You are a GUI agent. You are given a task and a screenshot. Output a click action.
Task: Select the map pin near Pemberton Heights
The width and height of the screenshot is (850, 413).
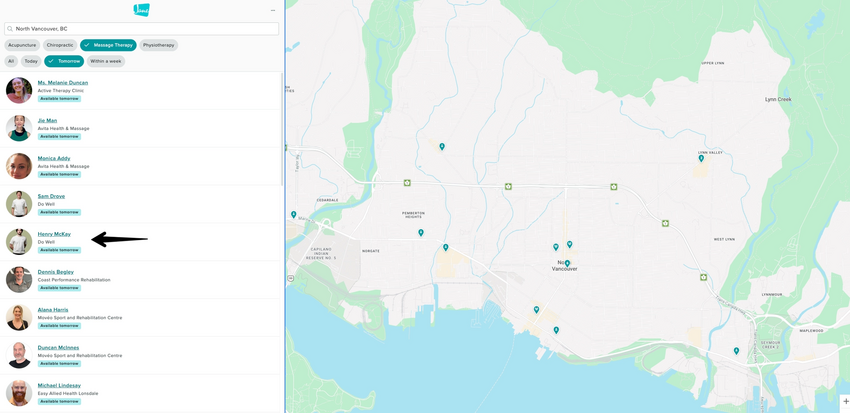[x=421, y=233]
